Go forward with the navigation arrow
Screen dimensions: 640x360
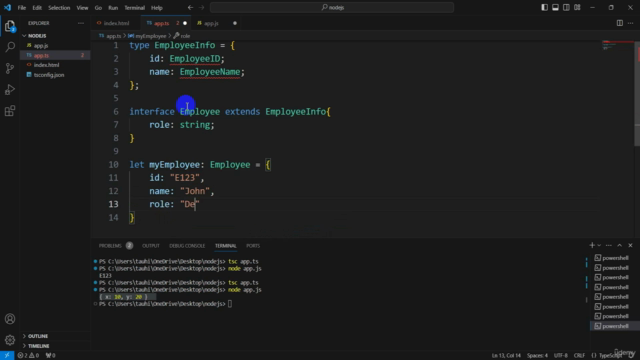(x=202, y=7)
